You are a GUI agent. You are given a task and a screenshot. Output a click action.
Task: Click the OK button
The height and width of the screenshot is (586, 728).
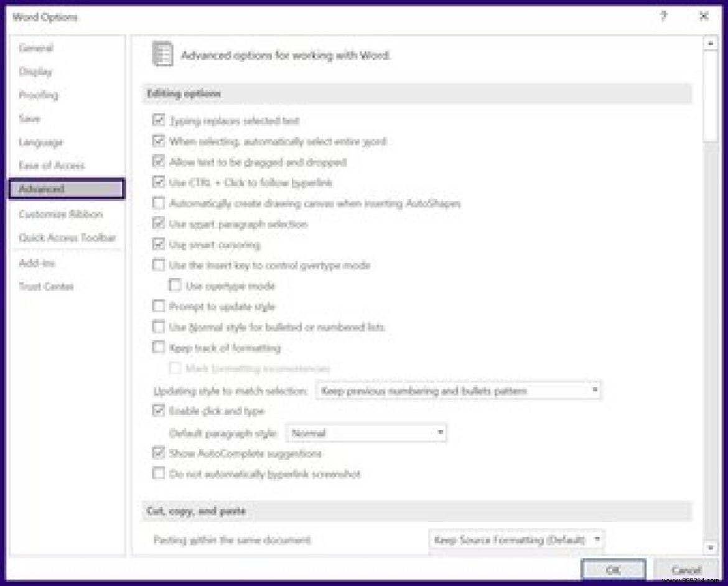[x=614, y=569]
